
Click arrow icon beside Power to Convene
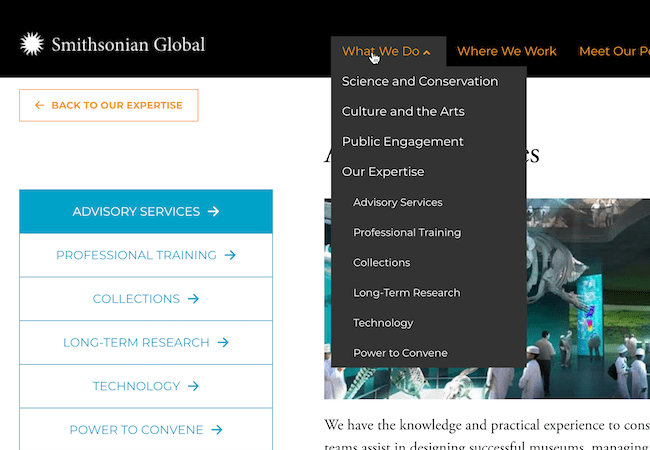pyautogui.click(x=217, y=430)
